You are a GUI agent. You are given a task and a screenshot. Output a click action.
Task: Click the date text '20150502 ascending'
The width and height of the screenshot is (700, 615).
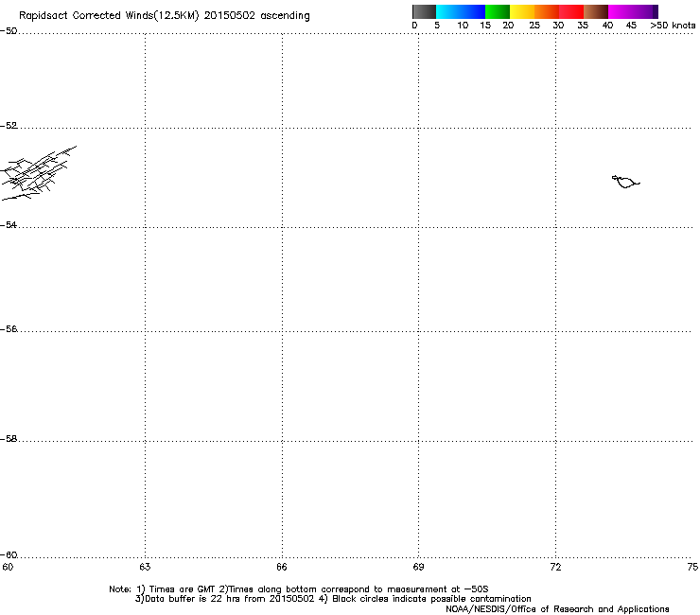[256, 16]
